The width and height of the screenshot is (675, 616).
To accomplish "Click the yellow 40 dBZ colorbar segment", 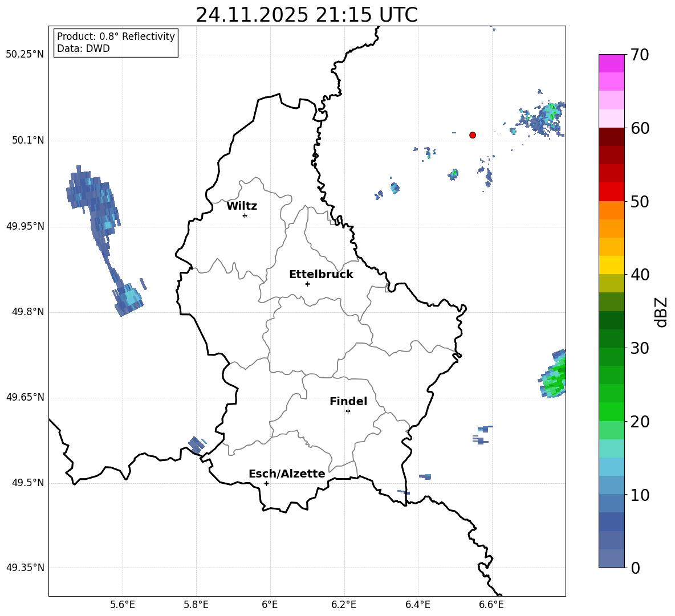I will click(x=611, y=264).
